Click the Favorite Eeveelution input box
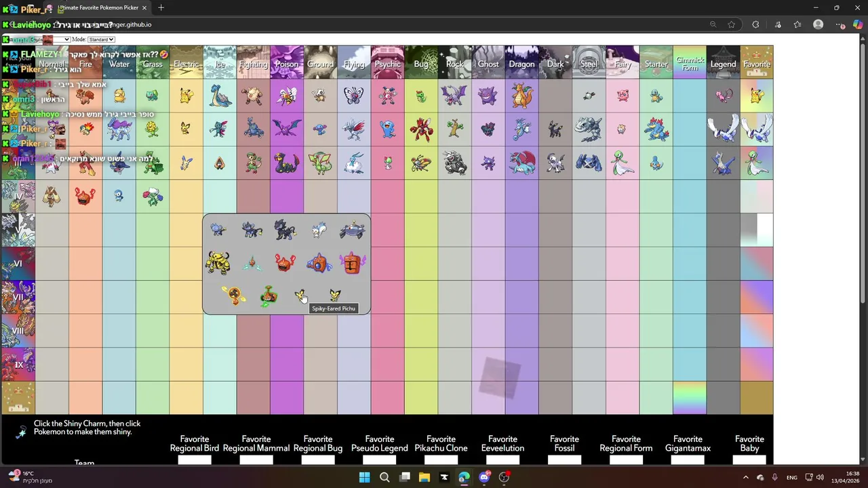The image size is (868, 488). pos(502,460)
